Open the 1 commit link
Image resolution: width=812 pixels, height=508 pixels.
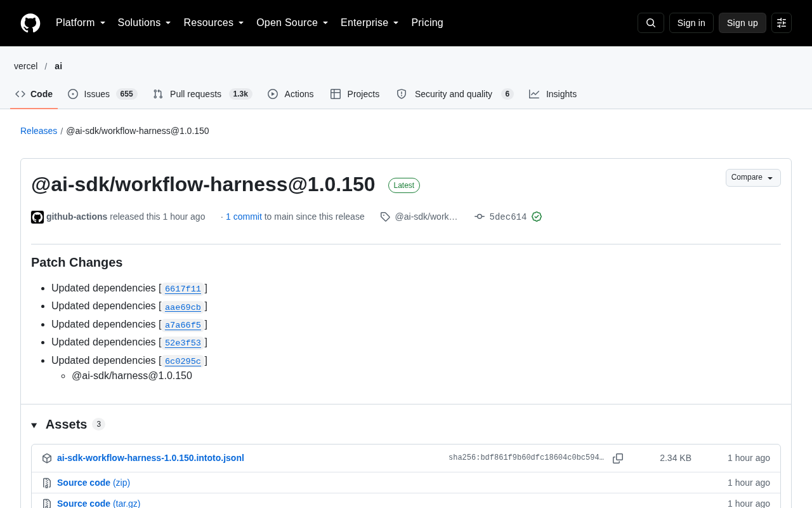[244, 217]
